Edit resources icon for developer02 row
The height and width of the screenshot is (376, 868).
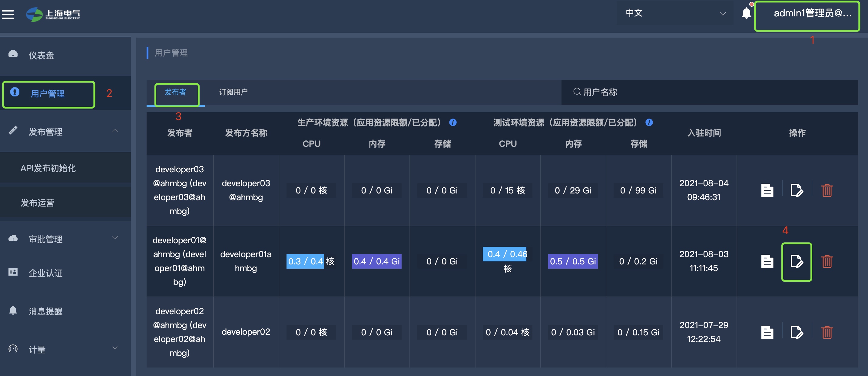(x=797, y=332)
